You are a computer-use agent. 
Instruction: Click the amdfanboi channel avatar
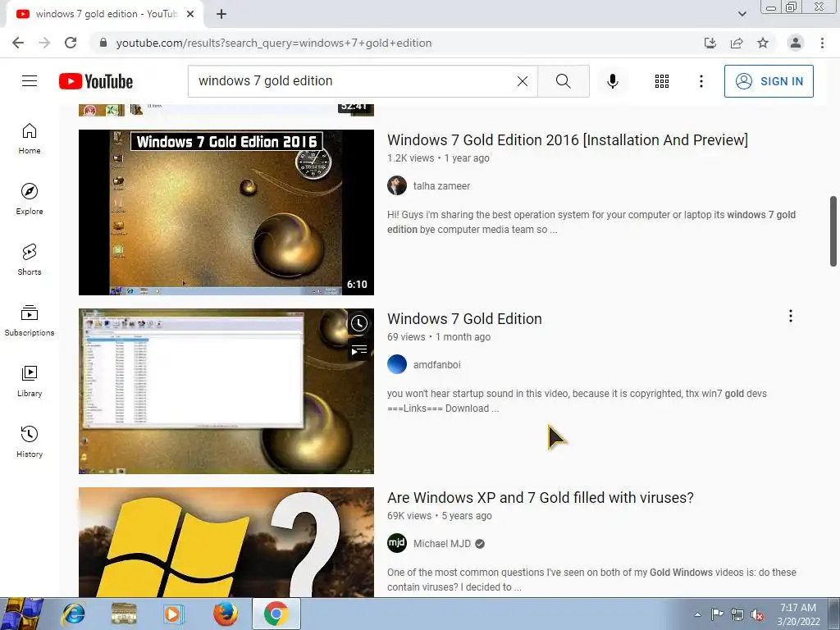(397, 365)
